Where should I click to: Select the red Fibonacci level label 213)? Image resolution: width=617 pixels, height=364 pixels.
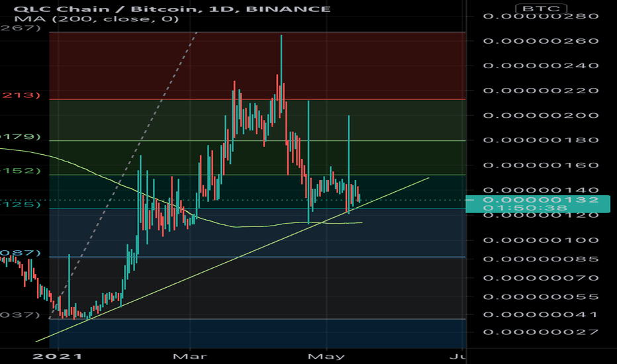click(21, 95)
